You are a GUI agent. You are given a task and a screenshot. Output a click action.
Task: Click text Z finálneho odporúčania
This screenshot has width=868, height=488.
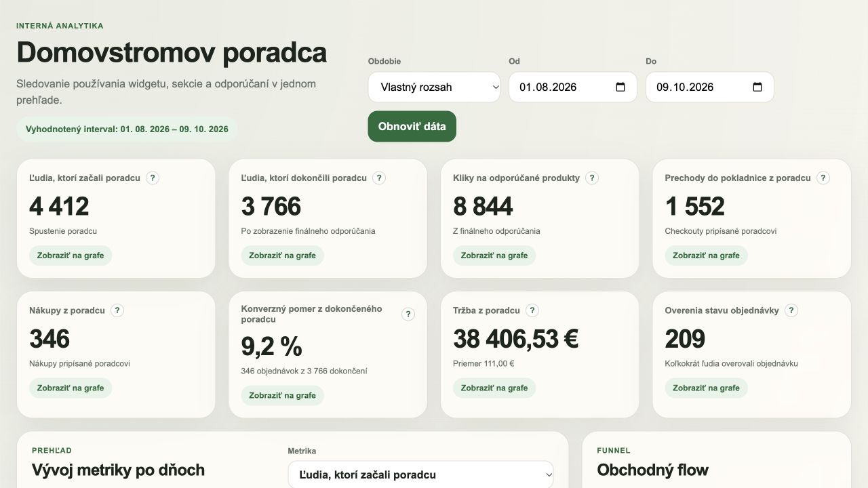[496, 231]
